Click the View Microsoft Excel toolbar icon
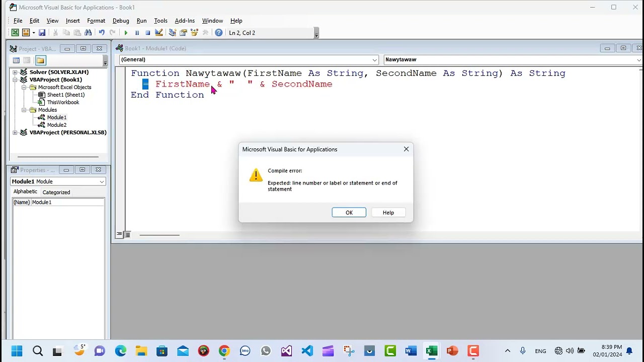Image resolution: width=644 pixels, height=362 pixels. click(x=15, y=33)
